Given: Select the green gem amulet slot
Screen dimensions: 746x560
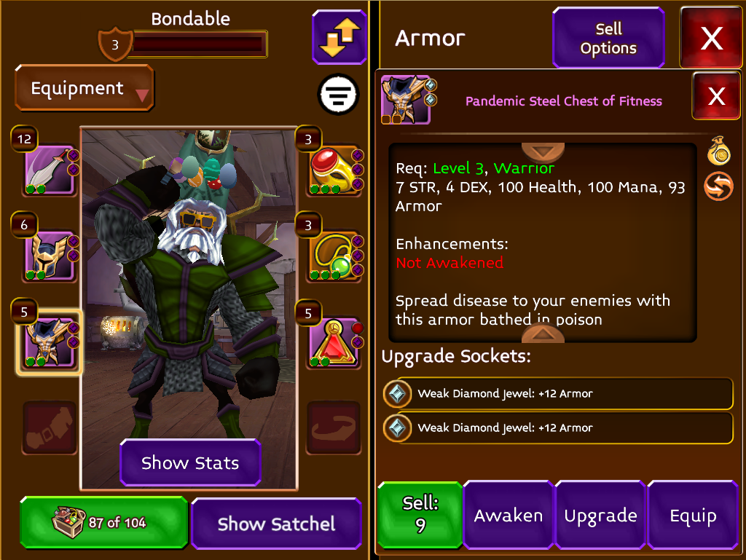Looking at the screenshot, I should (334, 256).
